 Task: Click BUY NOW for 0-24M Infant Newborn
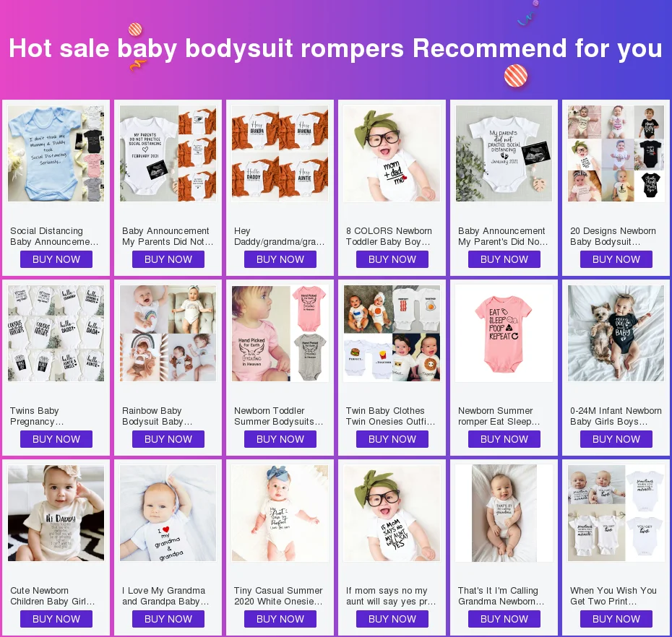616,439
